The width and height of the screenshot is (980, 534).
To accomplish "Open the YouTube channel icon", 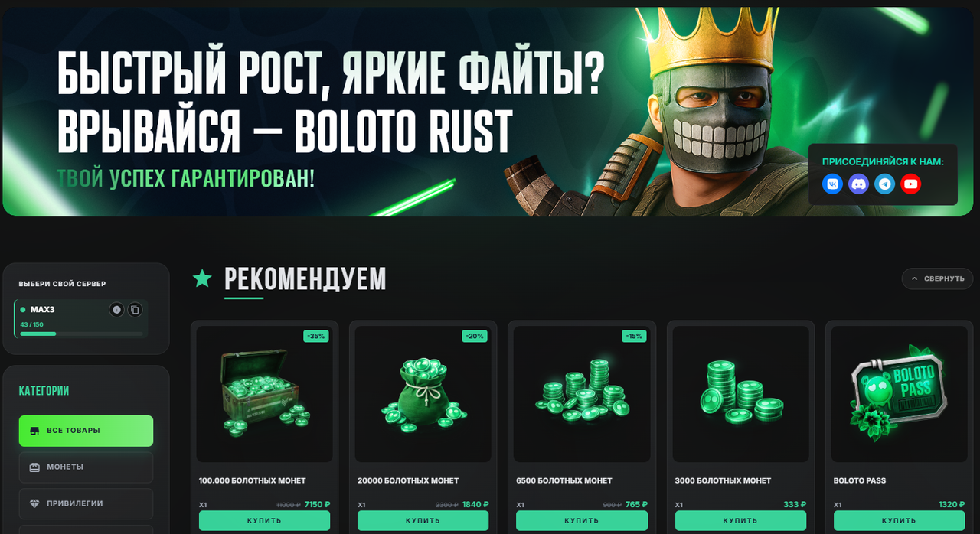I will (x=910, y=184).
